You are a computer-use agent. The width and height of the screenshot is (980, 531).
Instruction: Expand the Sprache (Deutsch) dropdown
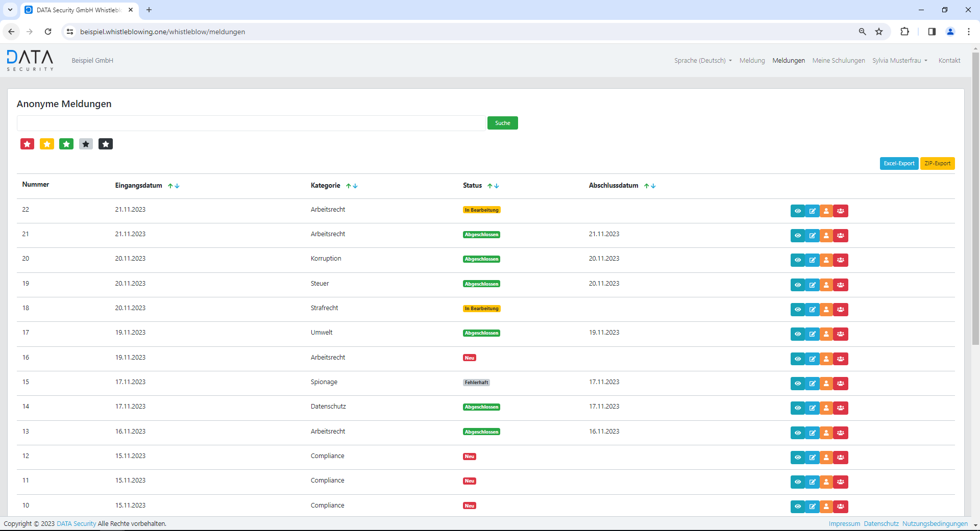(x=702, y=61)
